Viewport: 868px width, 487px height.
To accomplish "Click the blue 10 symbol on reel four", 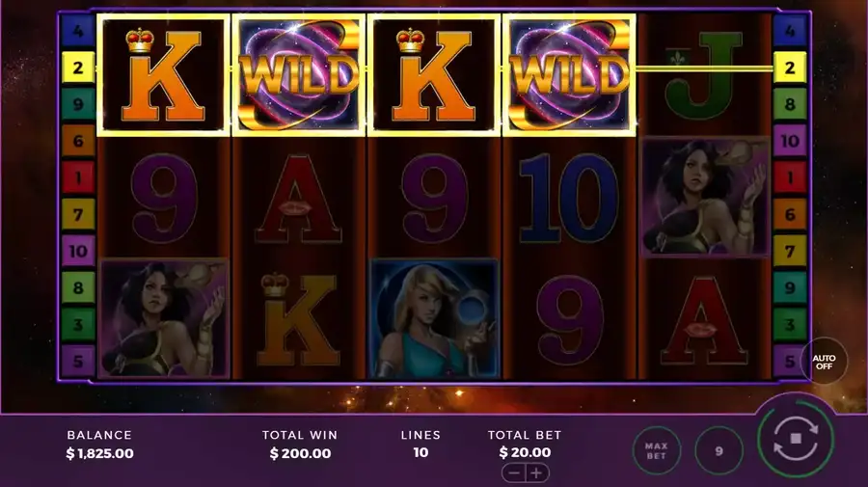I will [x=568, y=198].
